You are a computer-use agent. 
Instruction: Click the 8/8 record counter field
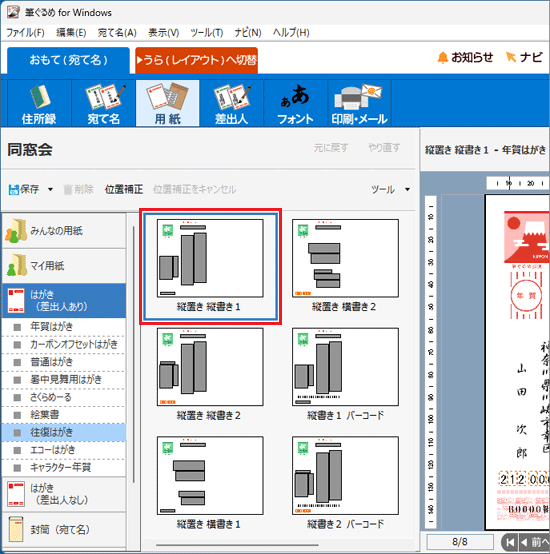click(x=460, y=542)
